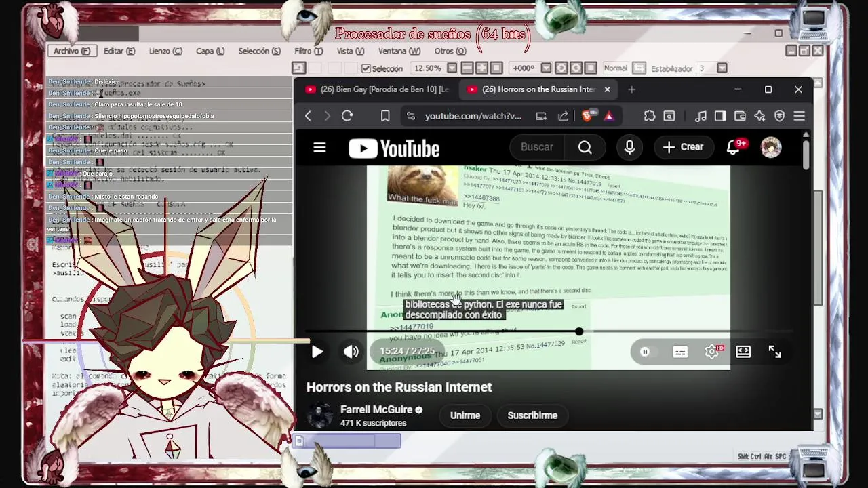Open YouTube notifications bell
Screen dimensions: 868x488
(733, 147)
